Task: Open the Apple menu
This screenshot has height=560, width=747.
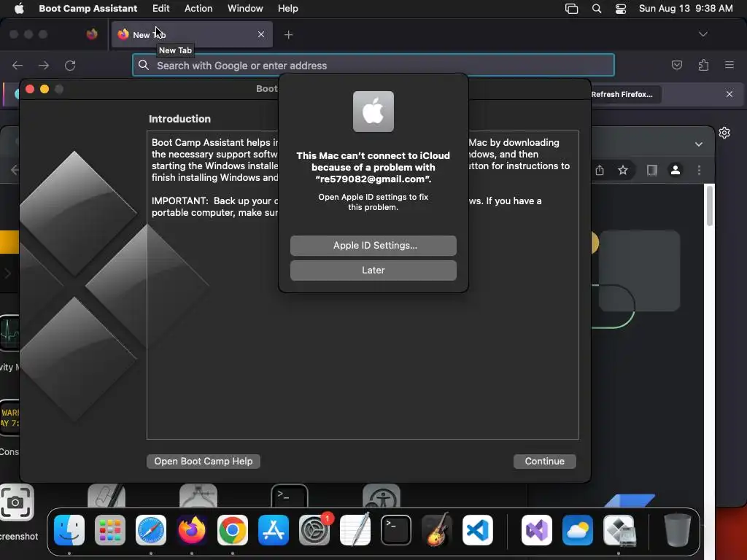Action: (x=19, y=8)
